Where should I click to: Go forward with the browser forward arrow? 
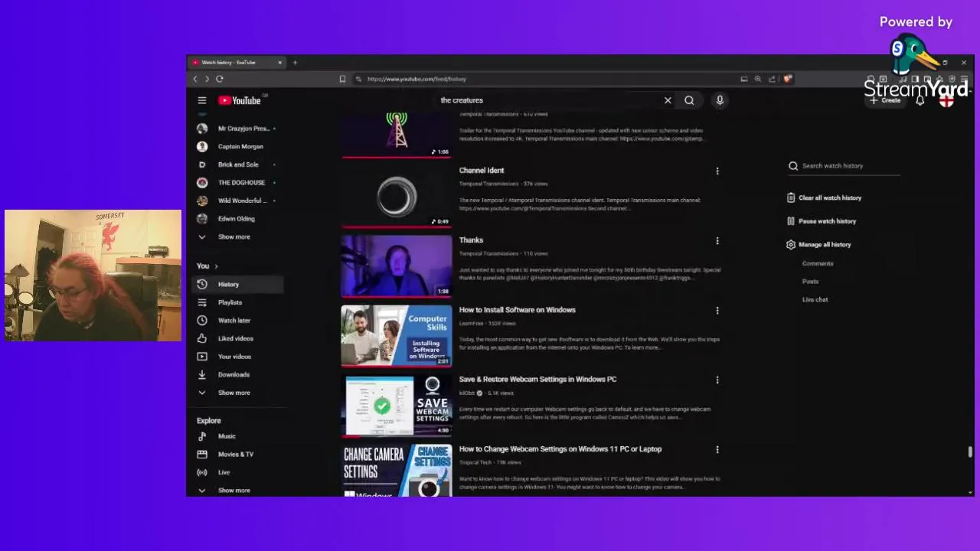(207, 79)
